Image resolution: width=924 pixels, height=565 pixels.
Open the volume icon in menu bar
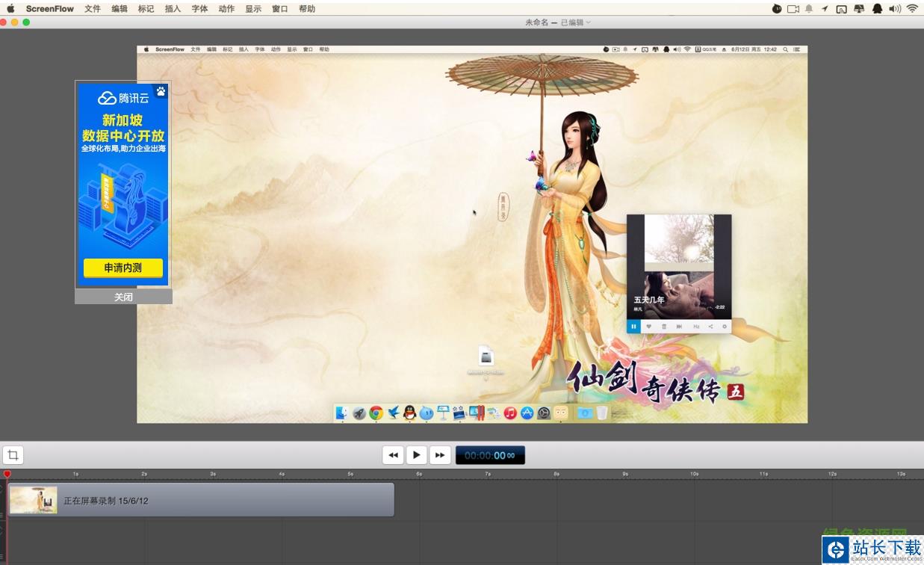pos(895,9)
